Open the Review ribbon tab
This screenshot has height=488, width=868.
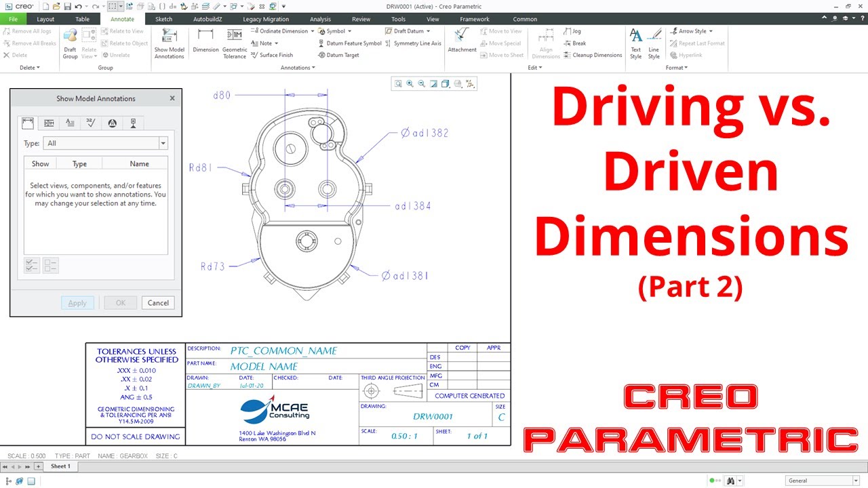[x=361, y=19]
